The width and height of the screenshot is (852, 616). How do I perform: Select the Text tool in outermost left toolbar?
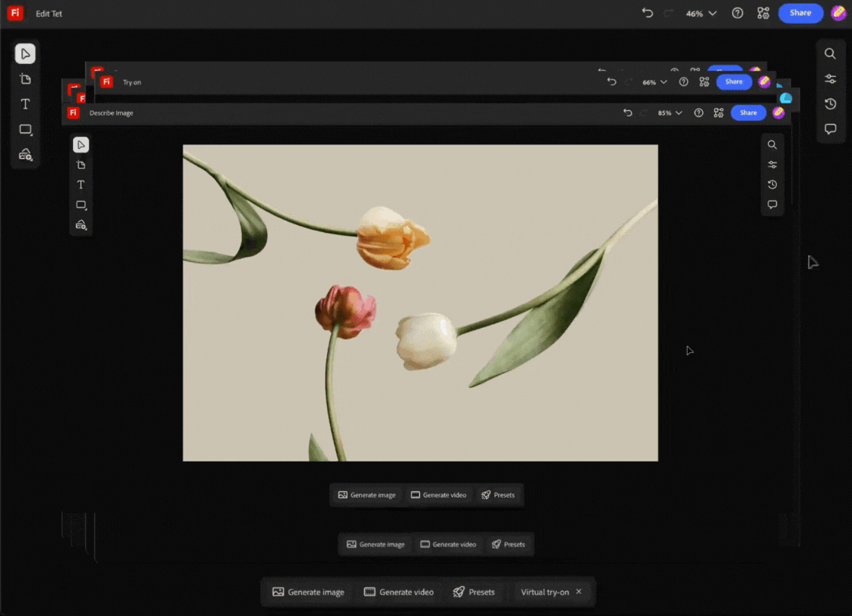[25, 104]
